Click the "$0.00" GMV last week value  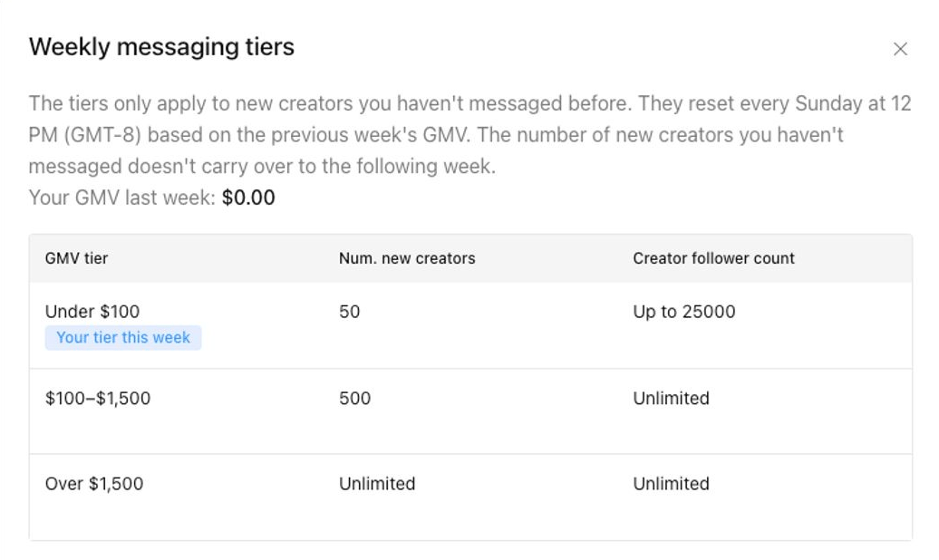point(248,198)
